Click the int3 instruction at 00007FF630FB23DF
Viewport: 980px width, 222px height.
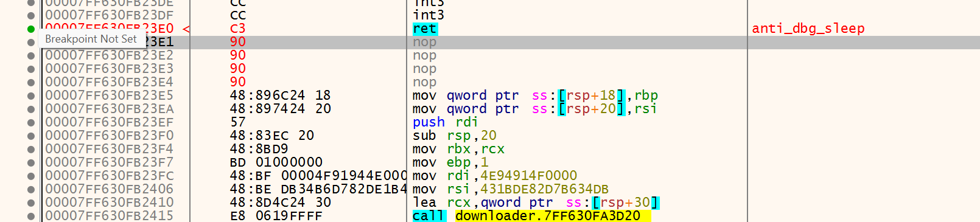[x=429, y=15]
